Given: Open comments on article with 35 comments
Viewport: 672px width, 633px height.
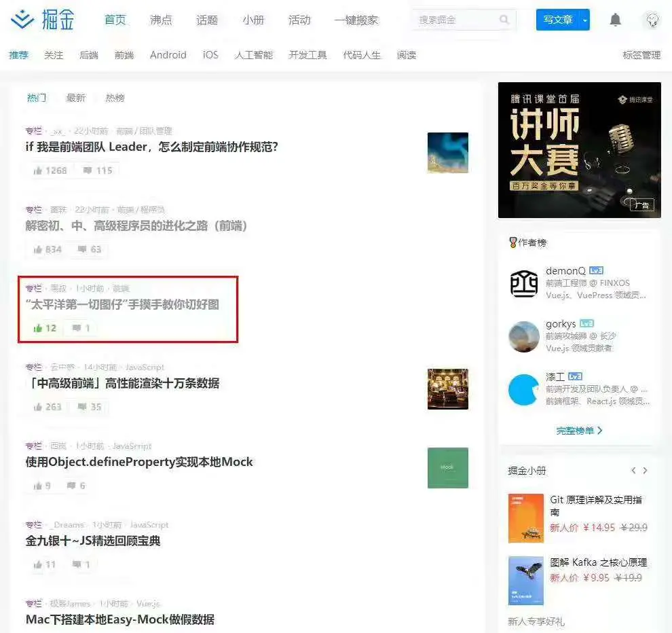Looking at the screenshot, I should 89,407.
